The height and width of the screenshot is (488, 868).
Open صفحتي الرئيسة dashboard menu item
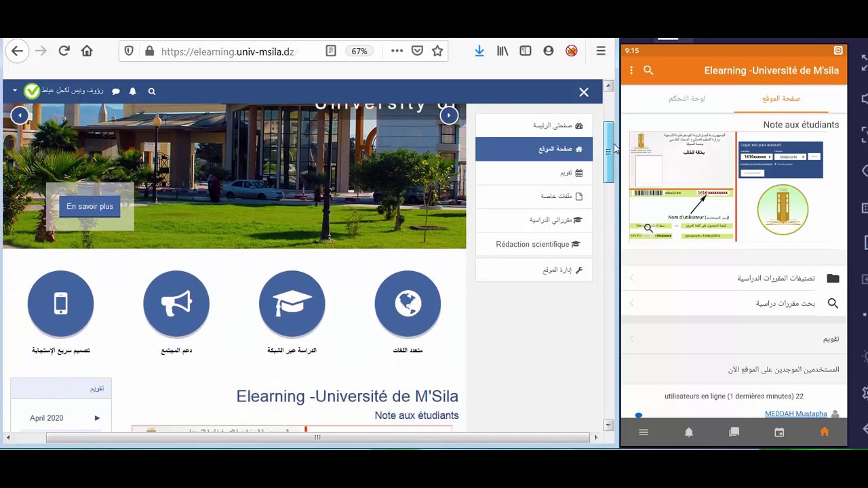pyautogui.click(x=534, y=125)
